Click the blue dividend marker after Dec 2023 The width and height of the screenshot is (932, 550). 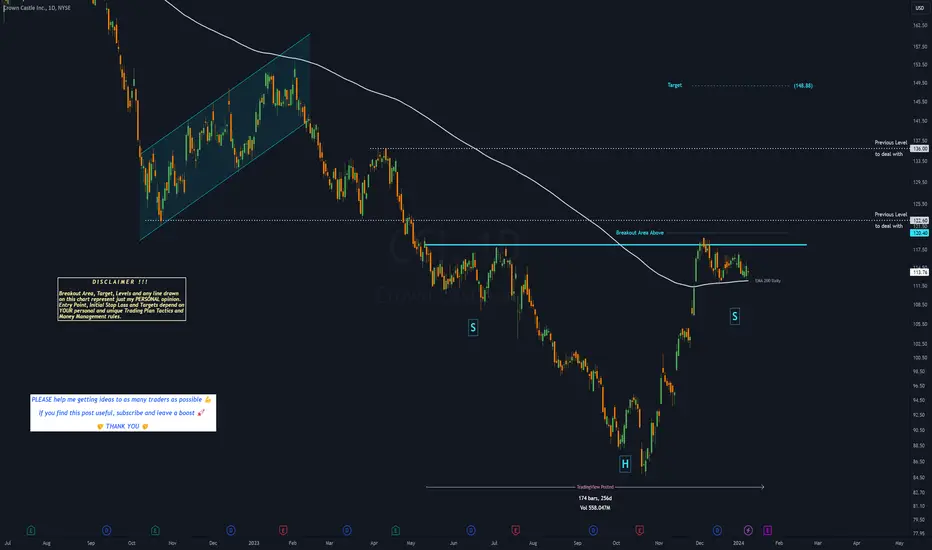pyautogui.click(x=717, y=530)
